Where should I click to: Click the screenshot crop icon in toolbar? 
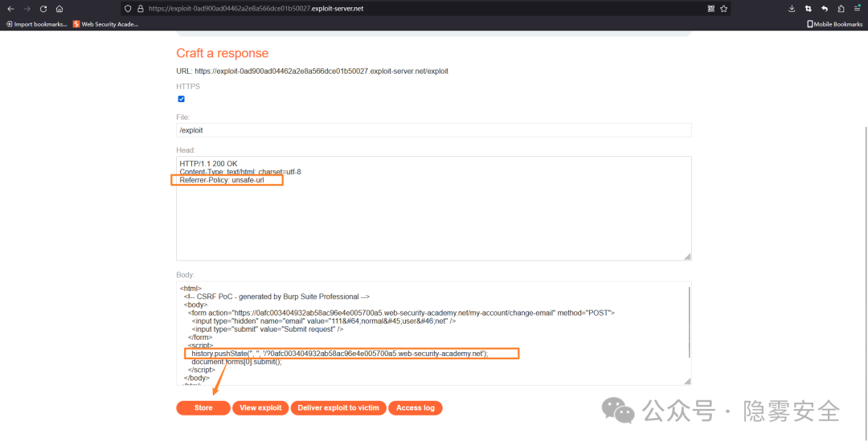click(809, 9)
